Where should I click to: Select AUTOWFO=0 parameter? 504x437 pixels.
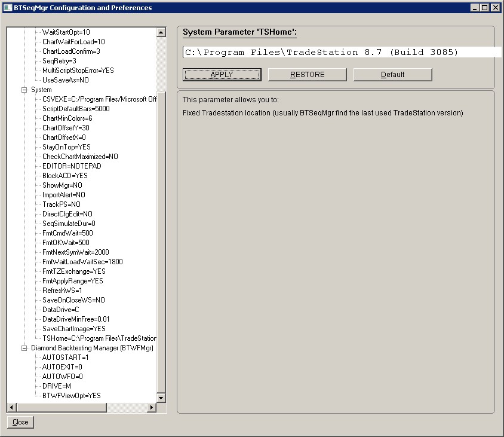pyautogui.click(x=63, y=377)
